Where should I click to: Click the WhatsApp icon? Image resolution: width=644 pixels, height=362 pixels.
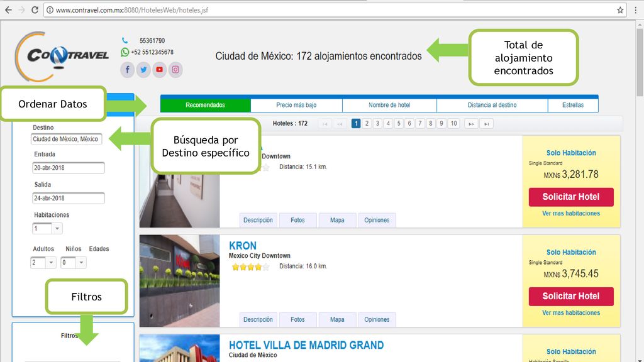125,52
